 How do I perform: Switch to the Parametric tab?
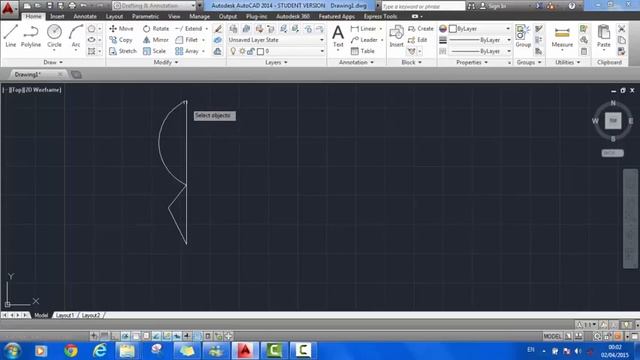tap(145, 16)
